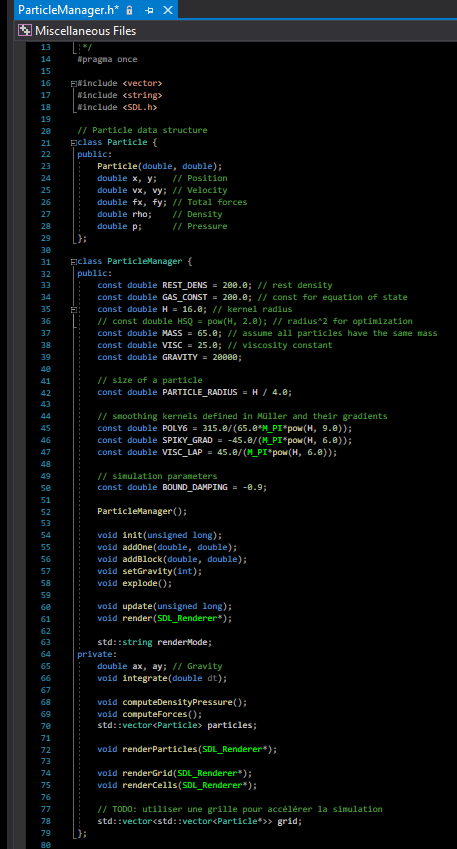Select the ParticleManager.h* tab
This screenshot has width=457, height=849.
pos(68,10)
